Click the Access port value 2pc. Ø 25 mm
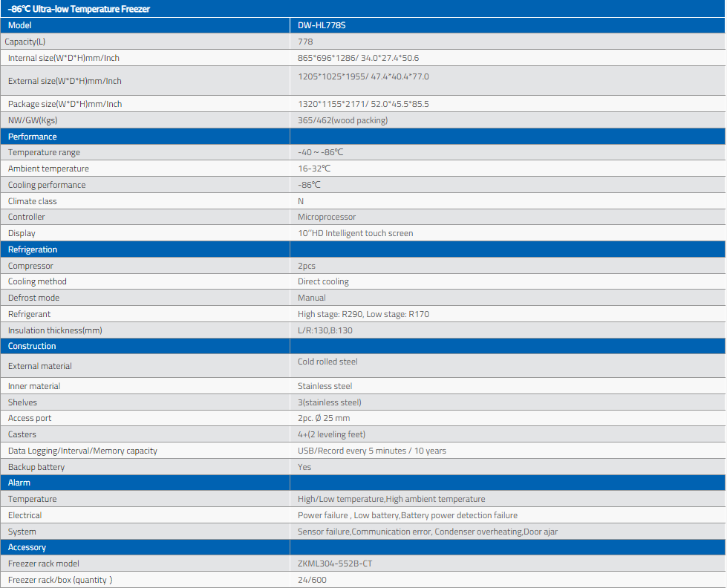 [323, 418]
